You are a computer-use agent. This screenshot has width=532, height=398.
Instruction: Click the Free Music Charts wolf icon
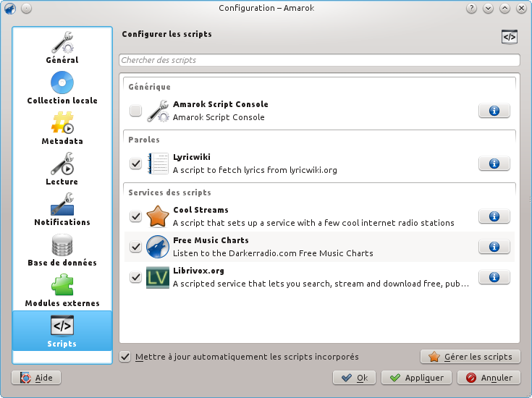point(158,247)
